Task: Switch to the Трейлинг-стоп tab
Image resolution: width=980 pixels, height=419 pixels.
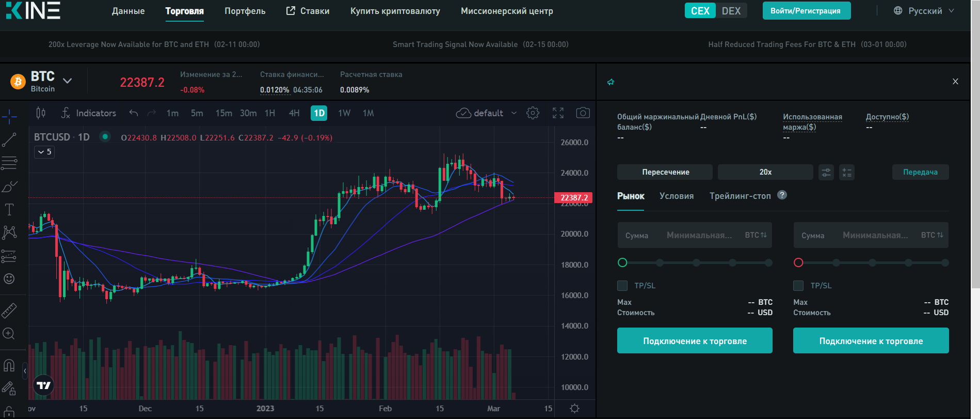Action: click(740, 196)
